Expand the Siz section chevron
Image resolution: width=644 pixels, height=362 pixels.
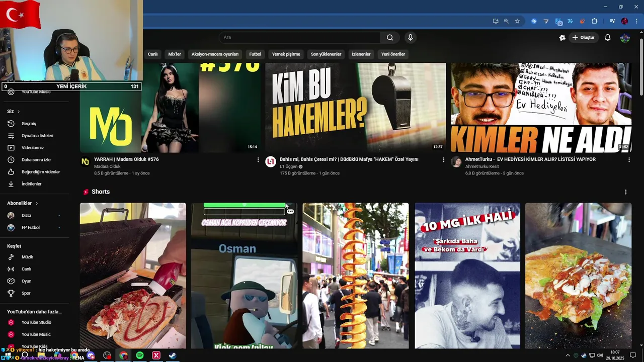point(19,112)
